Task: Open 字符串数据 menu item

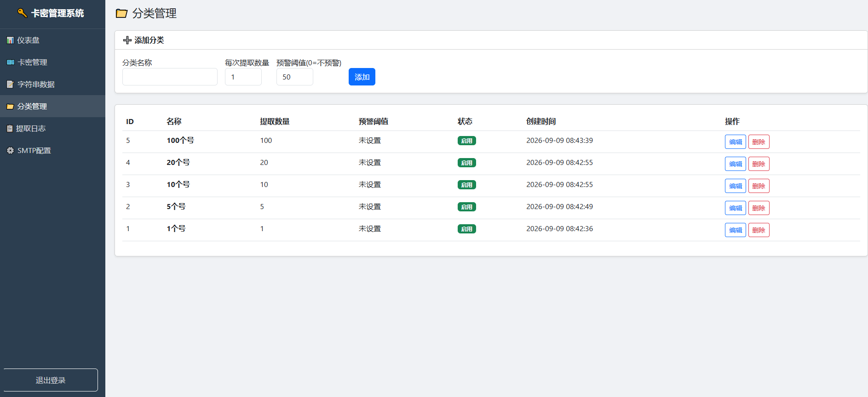Action: [52, 84]
